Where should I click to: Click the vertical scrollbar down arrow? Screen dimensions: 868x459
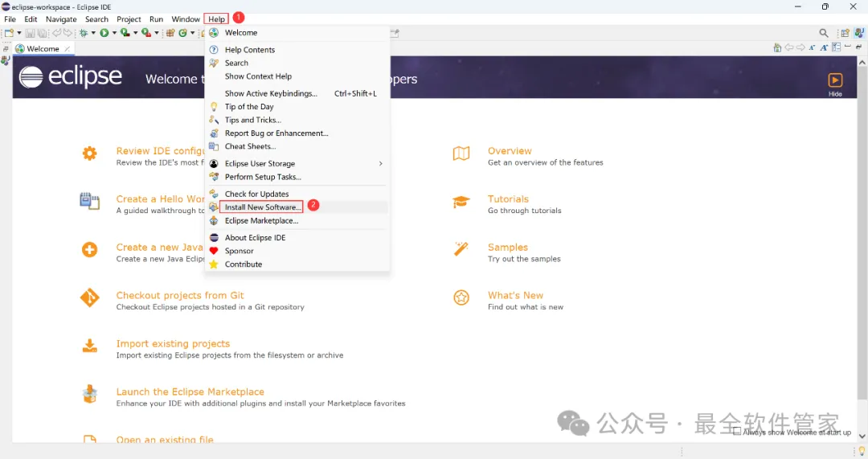862,436
